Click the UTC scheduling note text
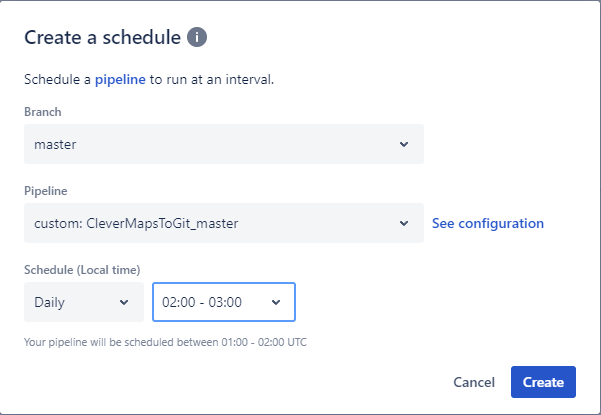The height and width of the screenshot is (415, 601). (165, 342)
